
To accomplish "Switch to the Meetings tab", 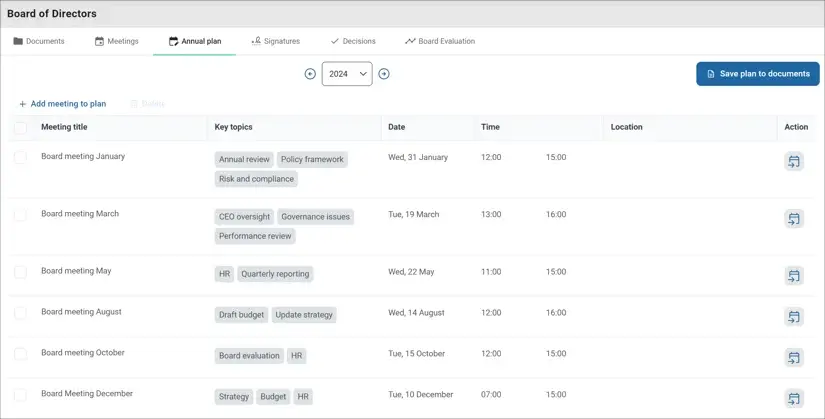I will coord(117,41).
